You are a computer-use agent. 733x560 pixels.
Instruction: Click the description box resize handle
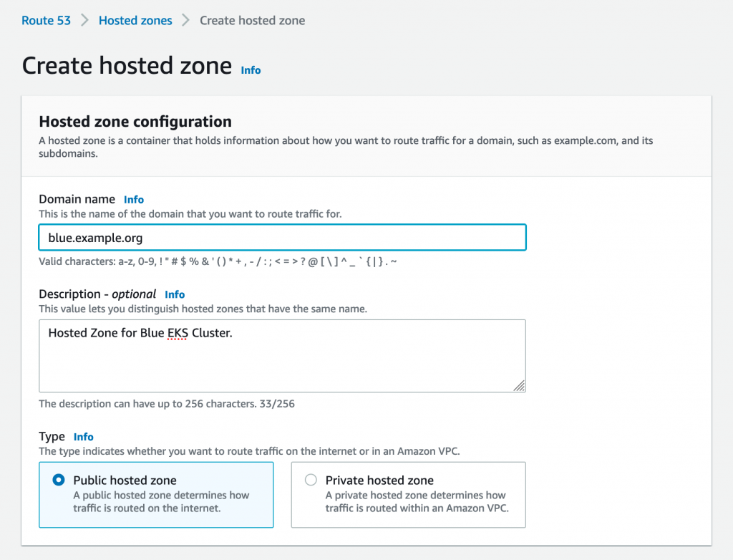(x=520, y=386)
